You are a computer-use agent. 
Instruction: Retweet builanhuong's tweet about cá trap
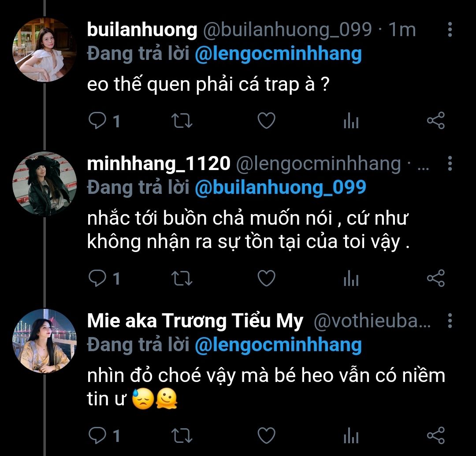pyautogui.click(x=181, y=121)
